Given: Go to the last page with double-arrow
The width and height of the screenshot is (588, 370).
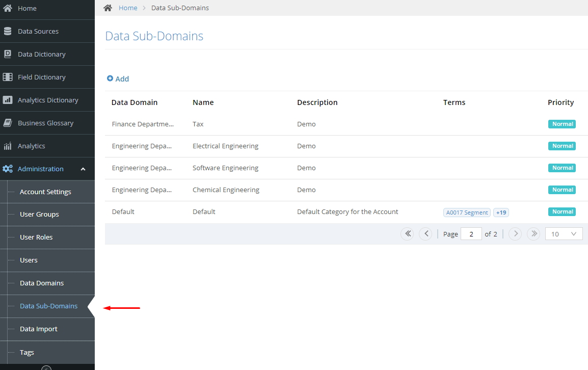Looking at the screenshot, I should tap(533, 233).
